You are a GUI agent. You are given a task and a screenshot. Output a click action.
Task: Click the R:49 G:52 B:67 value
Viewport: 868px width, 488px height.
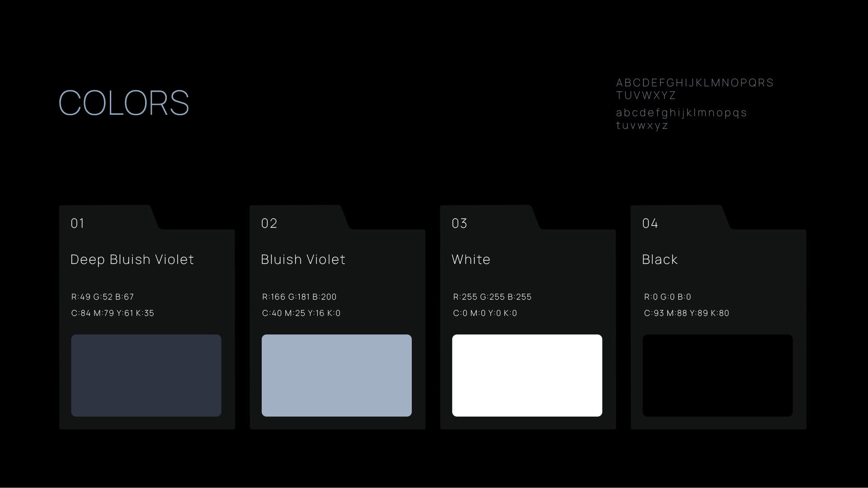(x=103, y=297)
